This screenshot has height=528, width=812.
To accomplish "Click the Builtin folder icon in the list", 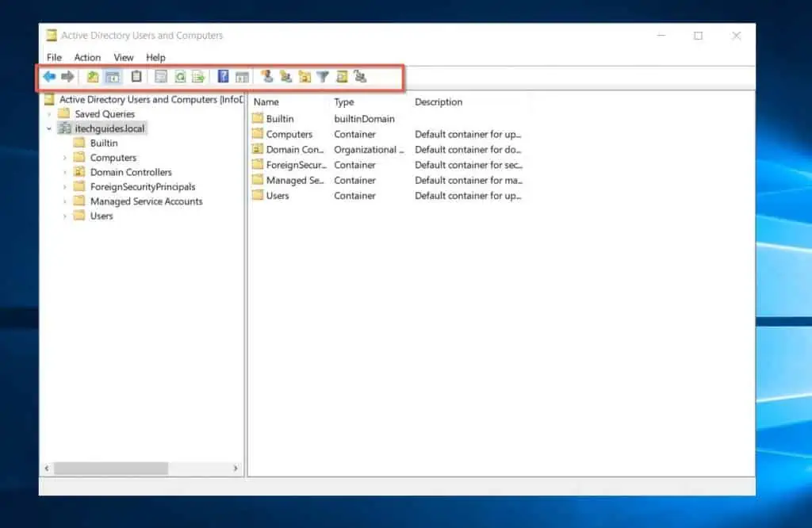I will 258,118.
